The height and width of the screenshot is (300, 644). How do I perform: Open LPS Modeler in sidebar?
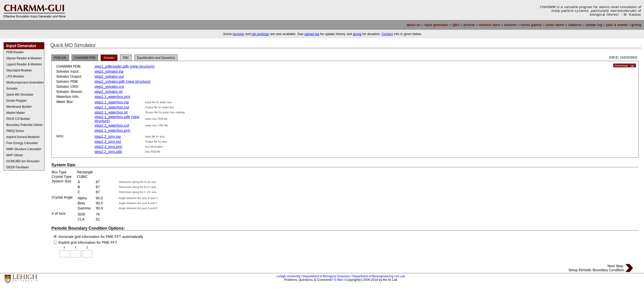coord(15,76)
